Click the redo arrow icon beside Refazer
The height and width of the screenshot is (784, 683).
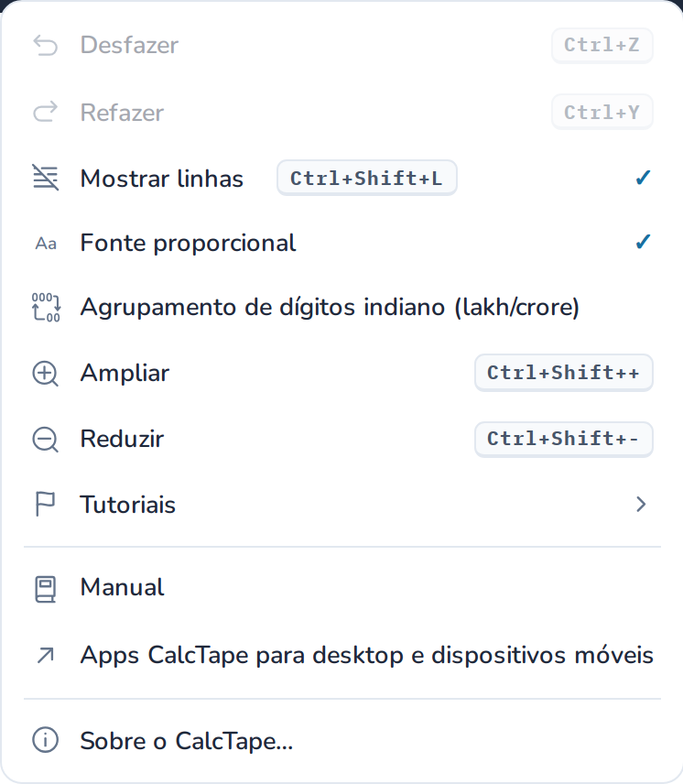click(46, 112)
